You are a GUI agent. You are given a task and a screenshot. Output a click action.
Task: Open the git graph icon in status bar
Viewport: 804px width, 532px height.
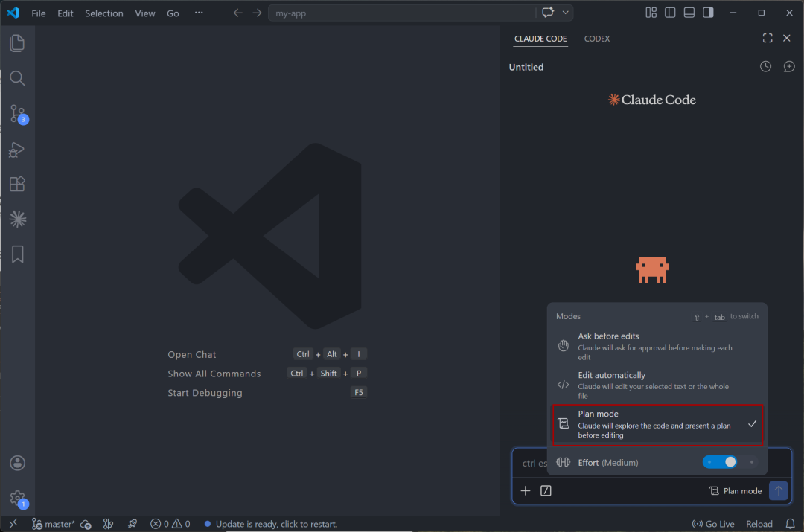(x=108, y=524)
